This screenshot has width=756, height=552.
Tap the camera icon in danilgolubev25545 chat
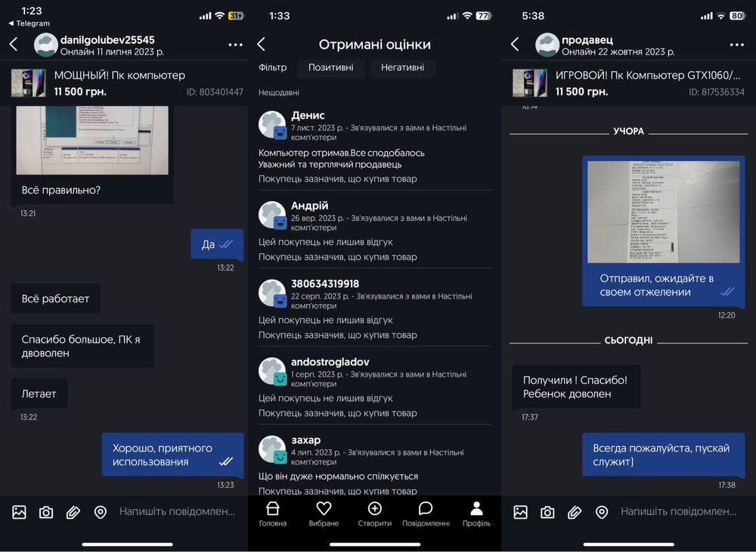pos(46,511)
